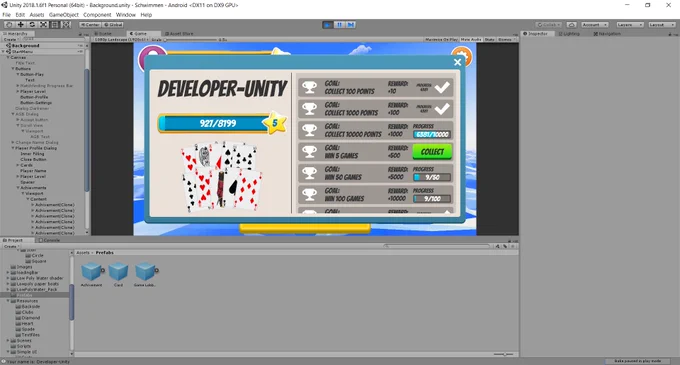This screenshot has height=365, width=680.
Task: Click the Project panel search field
Action: (438, 246)
